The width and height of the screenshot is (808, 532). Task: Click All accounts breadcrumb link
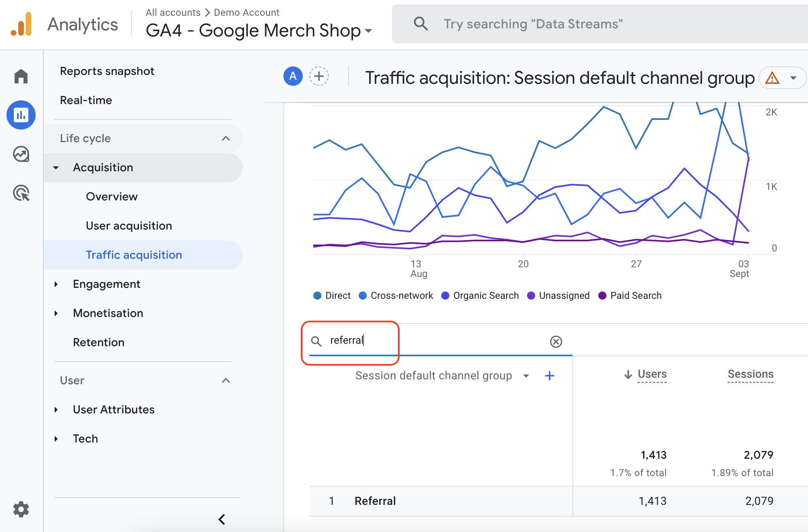pos(173,13)
